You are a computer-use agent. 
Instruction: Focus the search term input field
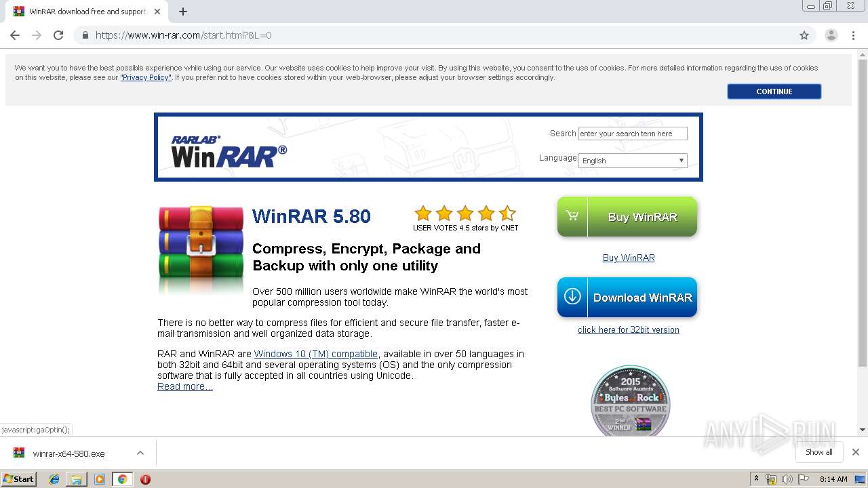click(x=633, y=134)
